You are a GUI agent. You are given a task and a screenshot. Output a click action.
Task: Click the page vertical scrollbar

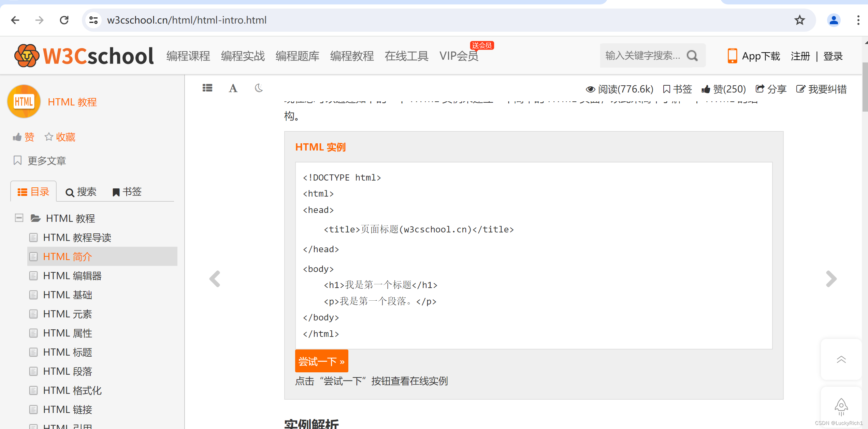865,87
